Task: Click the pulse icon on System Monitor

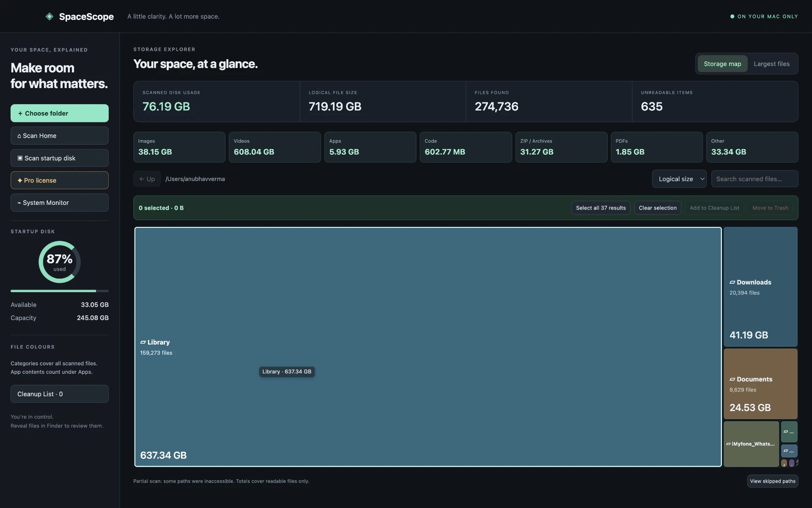Action: tap(19, 203)
